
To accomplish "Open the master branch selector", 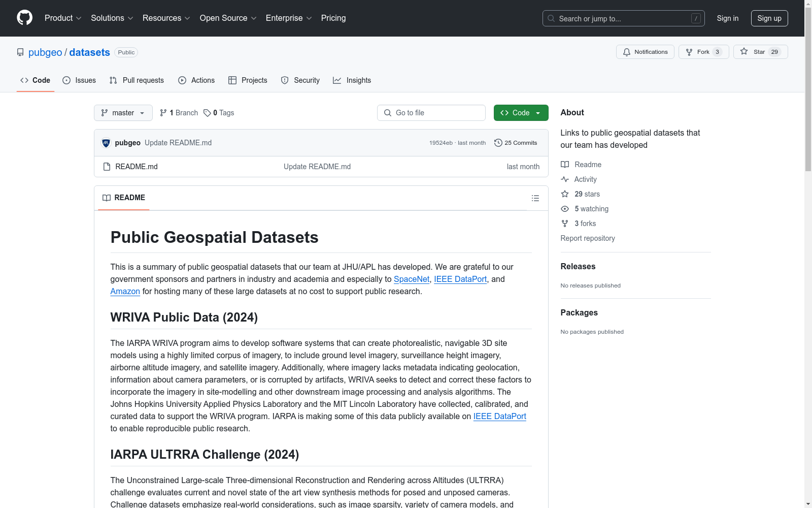I will tap(123, 113).
